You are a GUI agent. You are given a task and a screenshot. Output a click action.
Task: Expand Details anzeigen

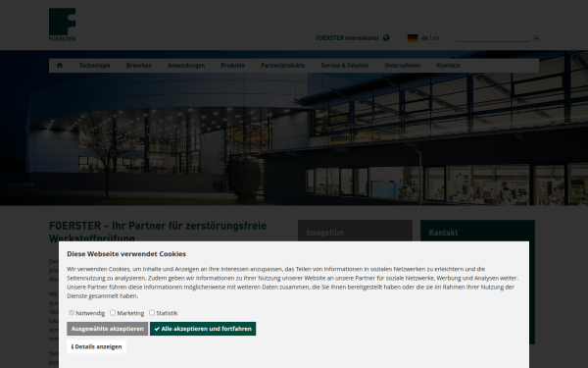point(96,346)
